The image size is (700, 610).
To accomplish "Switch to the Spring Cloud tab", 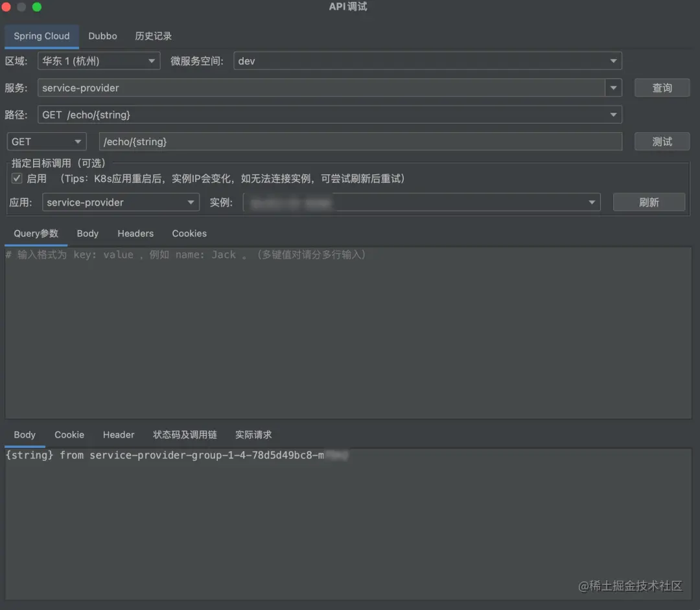I will pyautogui.click(x=41, y=36).
